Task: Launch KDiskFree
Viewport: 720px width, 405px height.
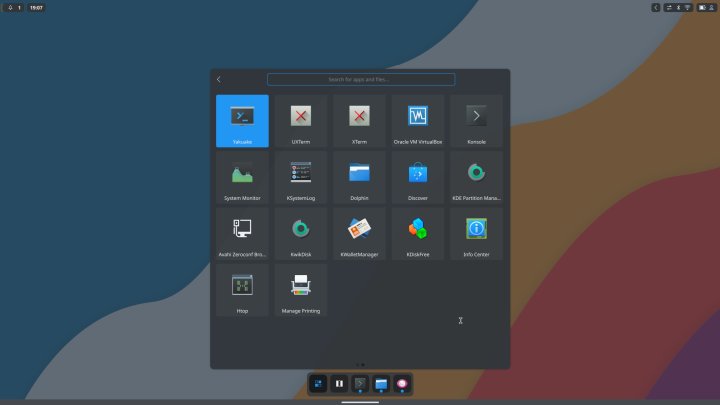Action: tap(418, 233)
